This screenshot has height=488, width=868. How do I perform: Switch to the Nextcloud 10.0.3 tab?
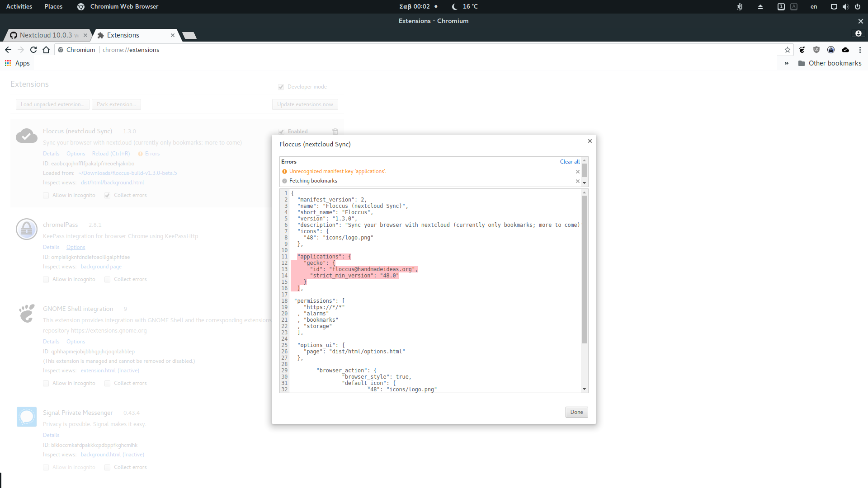pos(45,35)
